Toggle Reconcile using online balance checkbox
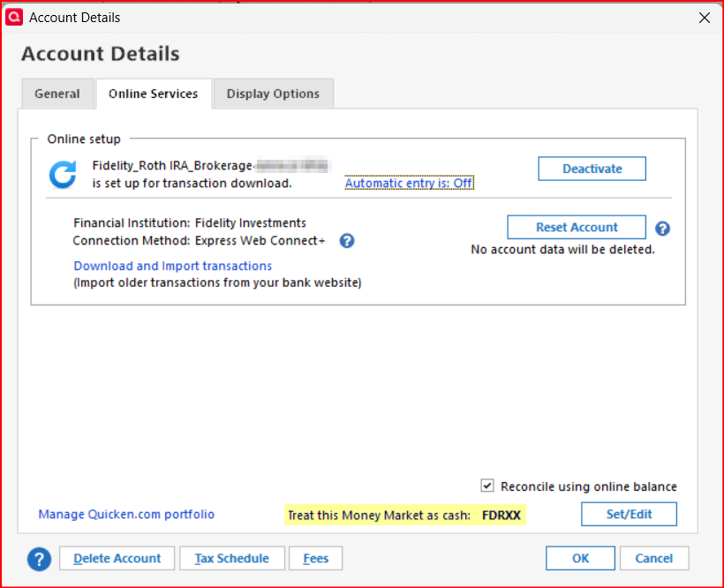Viewport: 724px width, 588px height. click(487, 486)
